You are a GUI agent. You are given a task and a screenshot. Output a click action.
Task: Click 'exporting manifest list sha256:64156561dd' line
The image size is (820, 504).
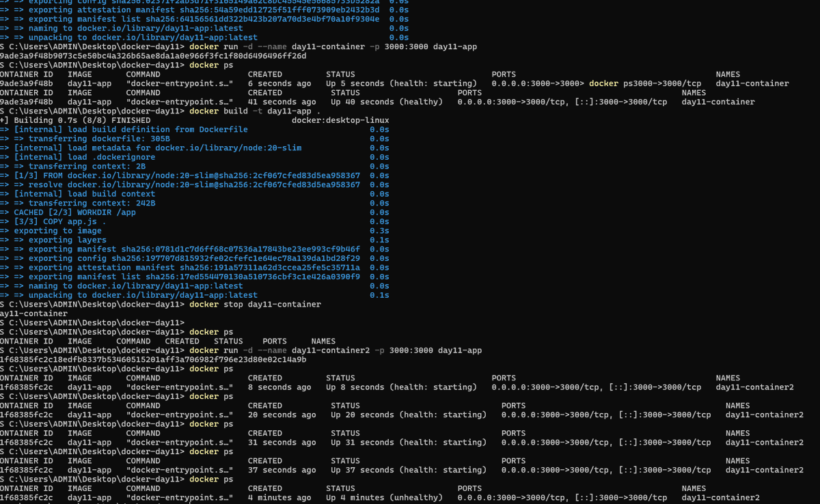[x=204, y=19]
